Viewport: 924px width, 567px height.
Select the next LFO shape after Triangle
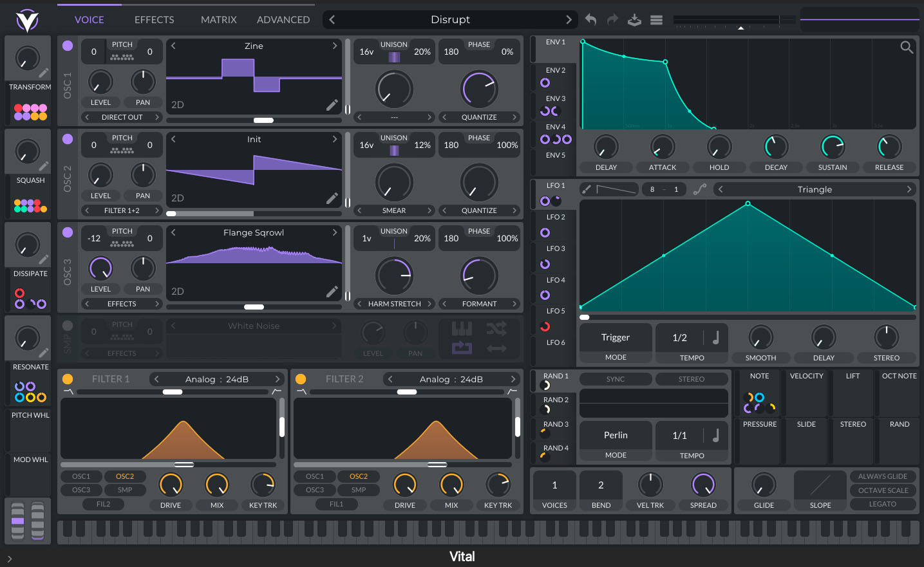pyautogui.click(x=909, y=189)
